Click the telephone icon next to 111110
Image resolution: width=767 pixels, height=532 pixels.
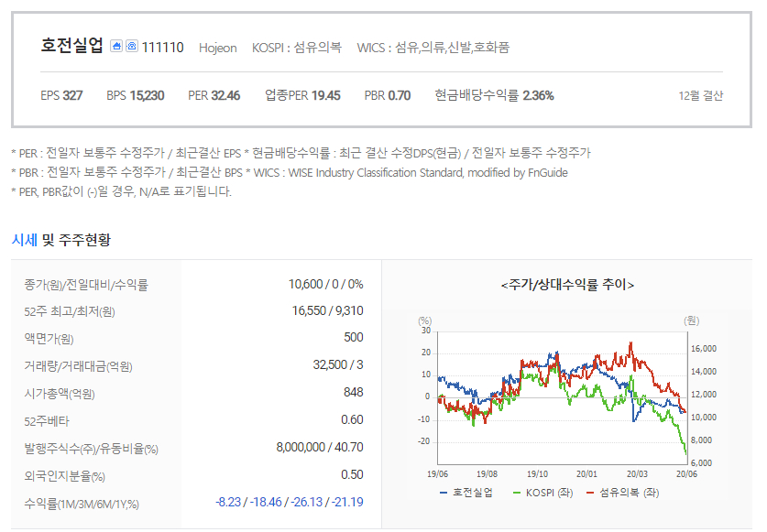coord(132,46)
